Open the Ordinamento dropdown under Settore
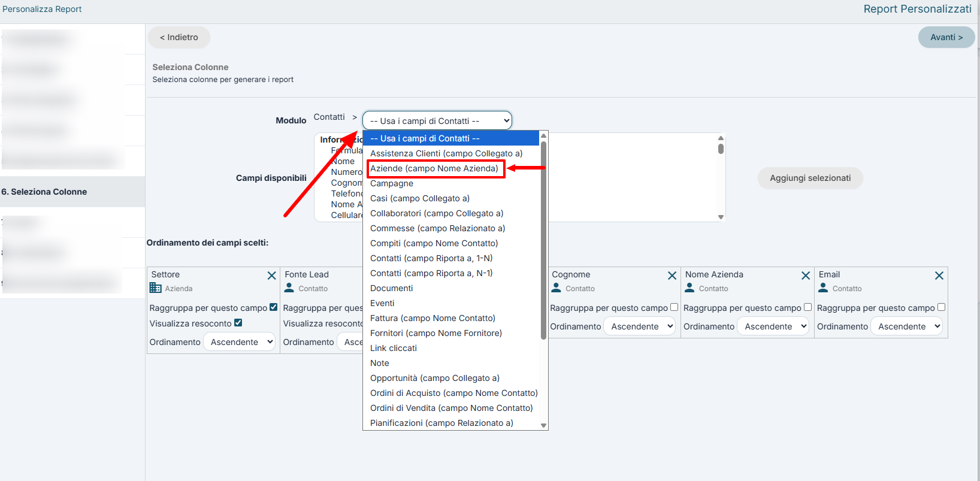 240,342
